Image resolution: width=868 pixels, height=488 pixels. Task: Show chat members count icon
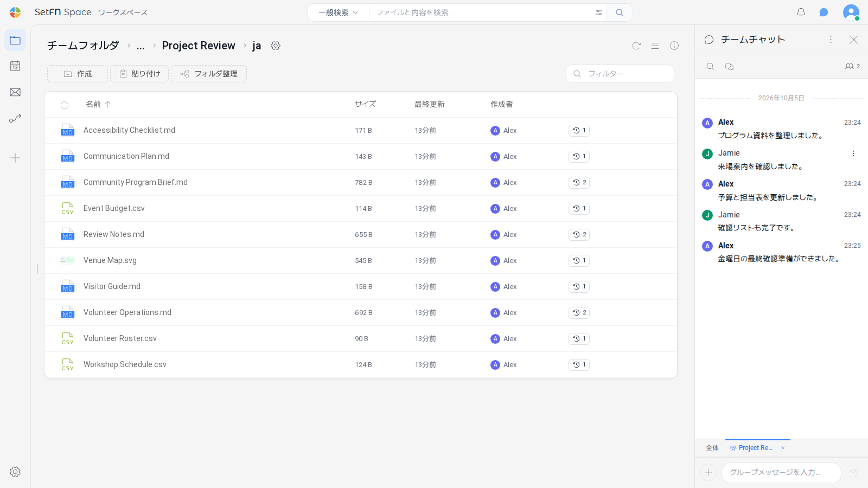tap(852, 66)
